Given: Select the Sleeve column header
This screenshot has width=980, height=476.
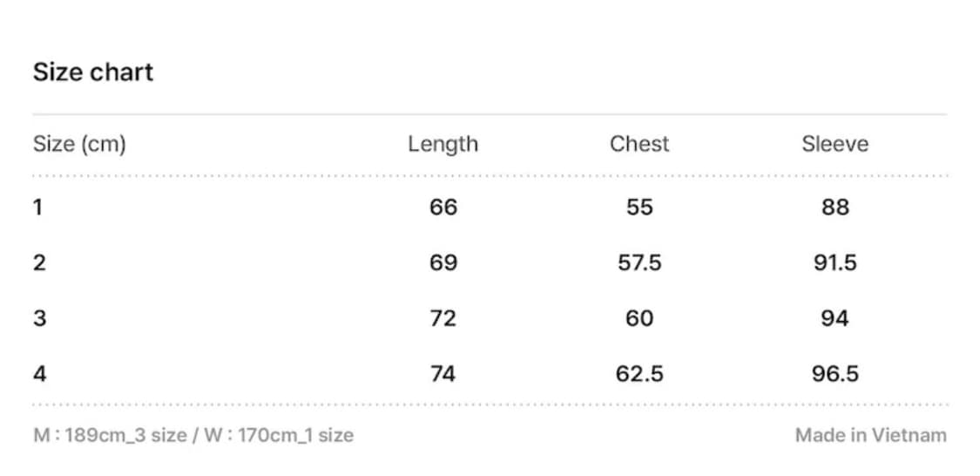Looking at the screenshot, I should click(x=835, y=144).
